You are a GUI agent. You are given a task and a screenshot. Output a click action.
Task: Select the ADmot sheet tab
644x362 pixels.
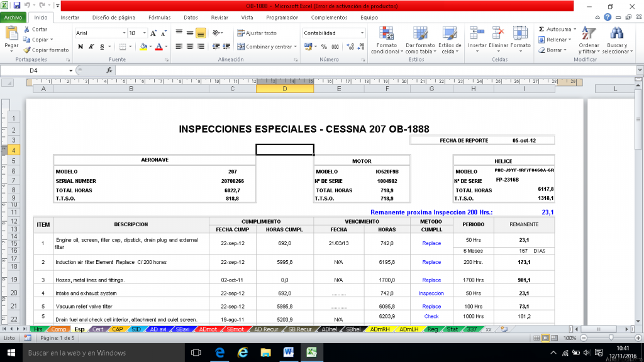pyautogui.click(x=208, y=329)
